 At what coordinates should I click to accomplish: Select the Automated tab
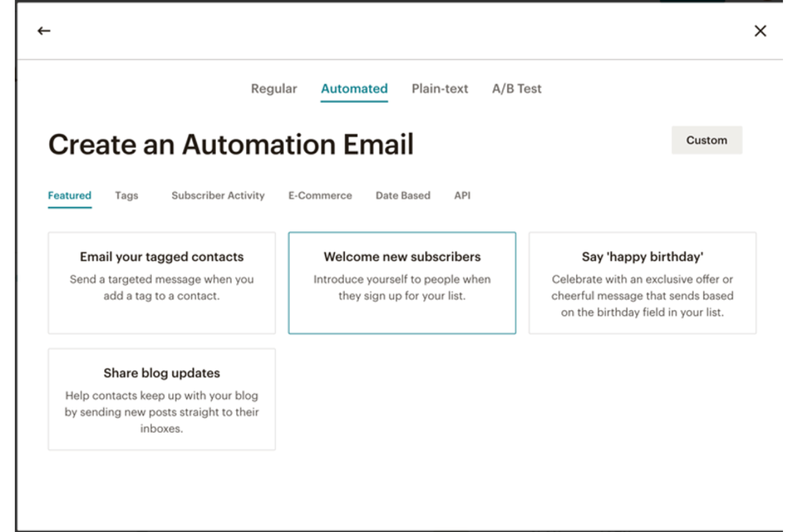354,88
